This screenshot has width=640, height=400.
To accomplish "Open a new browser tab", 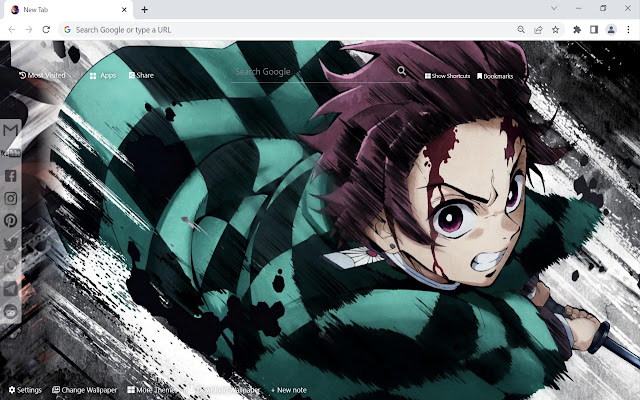I will coord(144,9).
